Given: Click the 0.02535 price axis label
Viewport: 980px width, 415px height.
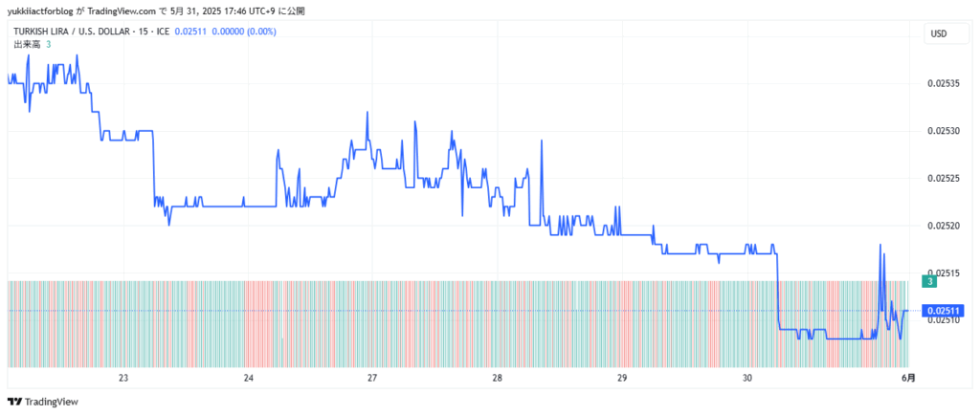Looking at the screenshot, I should click(944, 83).
